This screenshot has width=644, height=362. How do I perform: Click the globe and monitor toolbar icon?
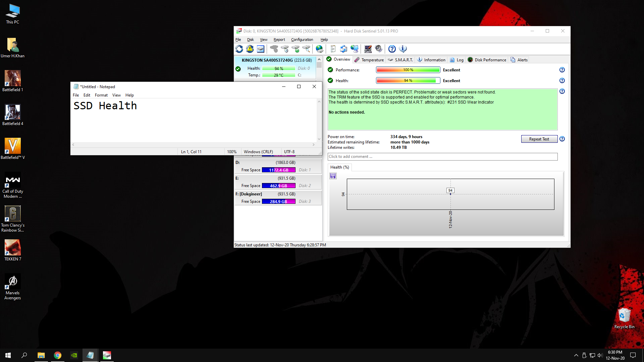coord(355,49)
